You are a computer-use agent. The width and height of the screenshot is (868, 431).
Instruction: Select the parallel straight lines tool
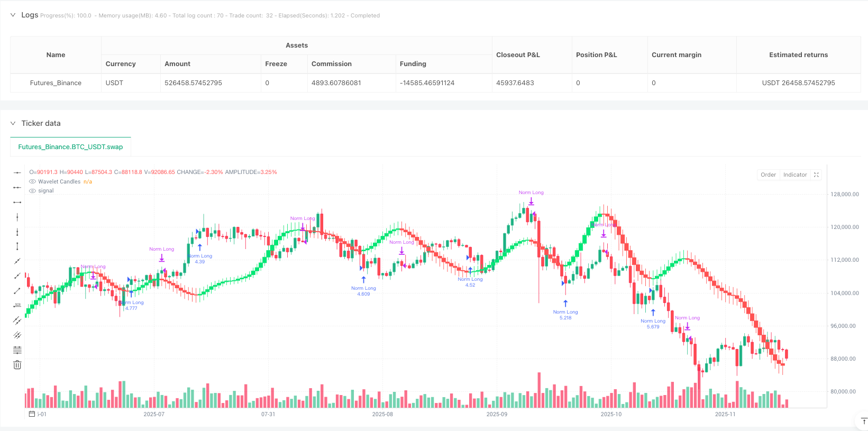(17, 335)
